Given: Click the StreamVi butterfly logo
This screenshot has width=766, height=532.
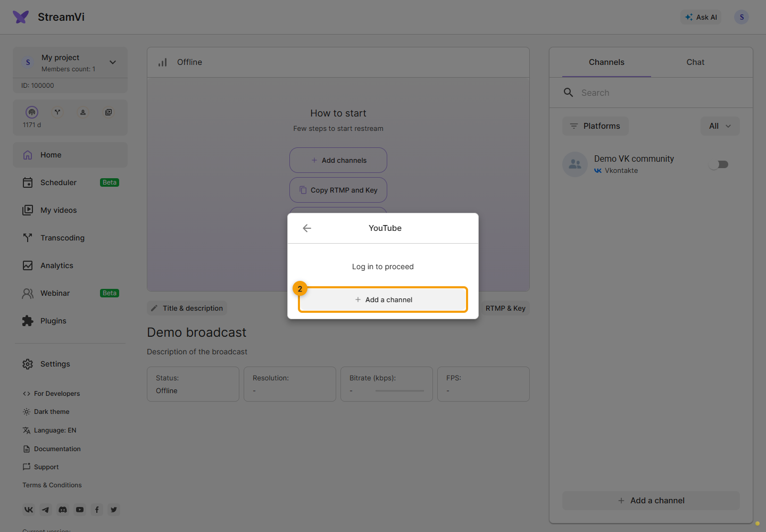Looking at the screenshot, I should pyautogui.click(x=21, y=17).
